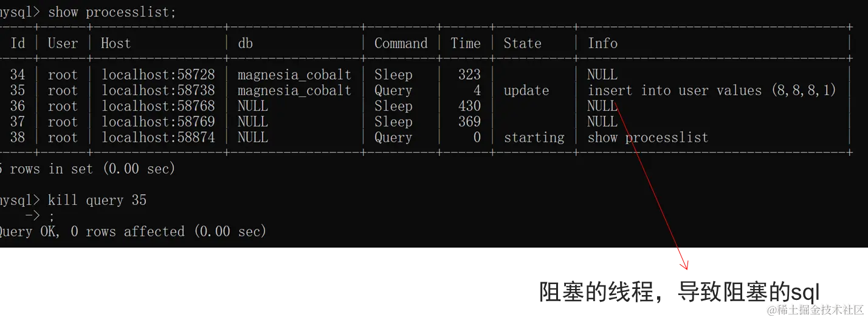This screenshot has width=868, height=320.
Task: Click the Info column header
Action: click(x=603, y=43)
